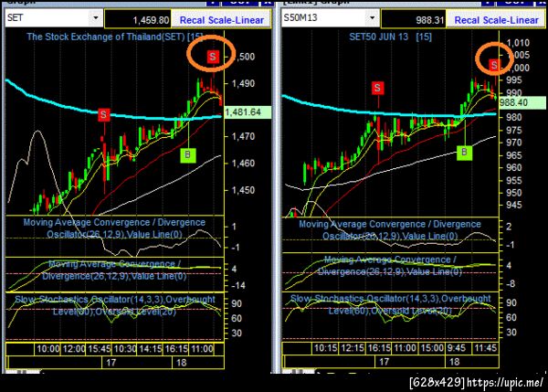This screenshot has width=548, height=392.
Task: Click green B buy marker on SET50 chart
Action: [464, 152]
